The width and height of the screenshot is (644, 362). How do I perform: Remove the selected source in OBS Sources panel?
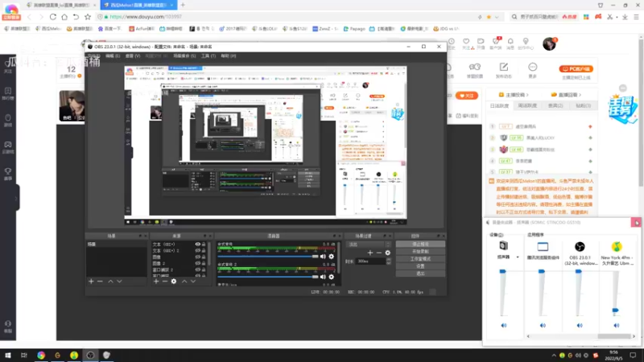(x=165, y=282)
